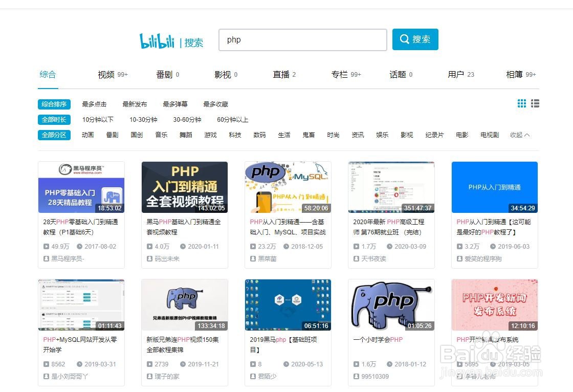Viewport: 573px width, 392px height.
Task: Switch to list view layout icon
Action: coord(535,103)
